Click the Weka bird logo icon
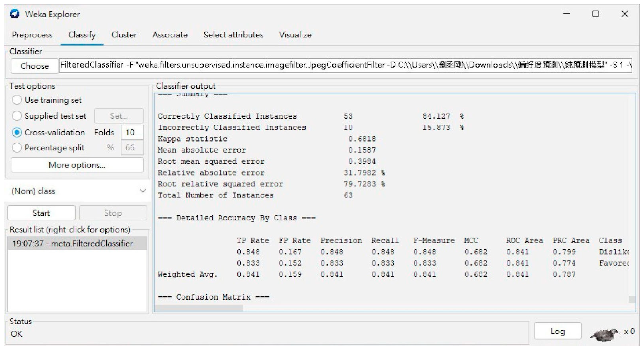 click(15, 14)
